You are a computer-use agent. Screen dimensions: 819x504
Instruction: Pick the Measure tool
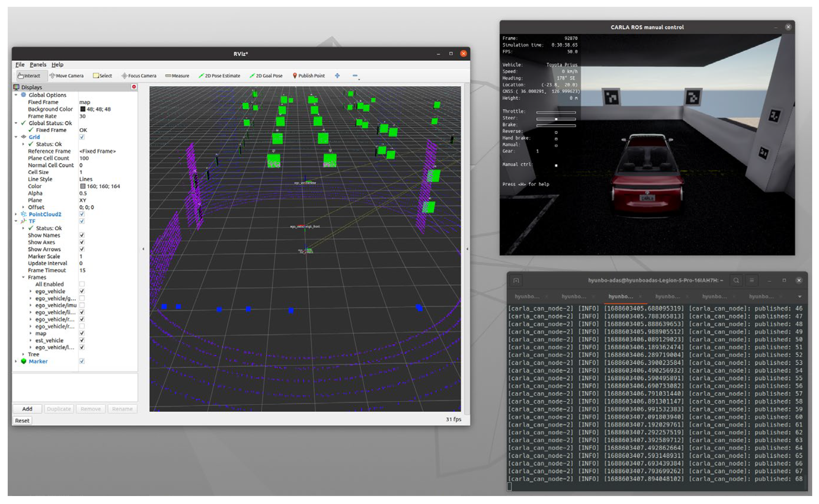pyautogui.click(x=177, y=76)
